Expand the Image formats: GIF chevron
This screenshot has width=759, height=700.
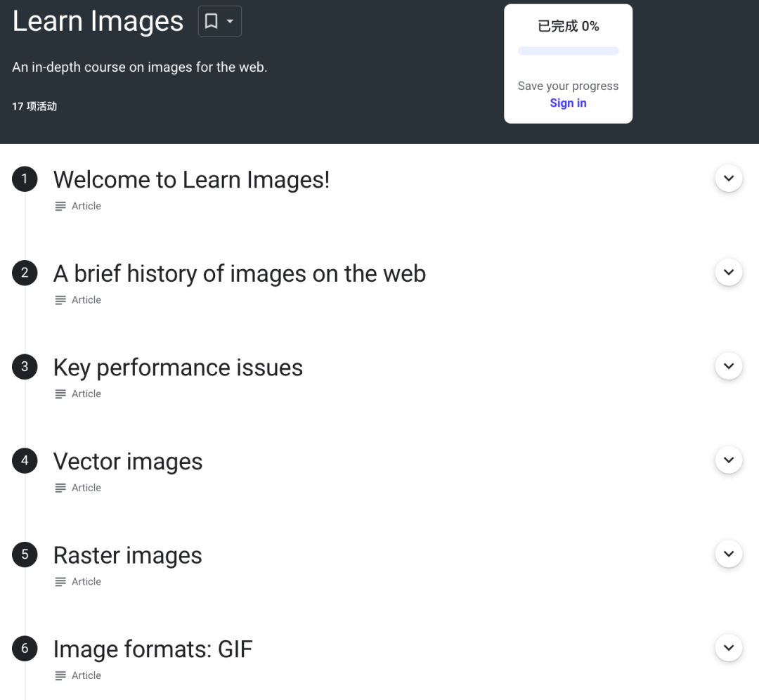729,648
